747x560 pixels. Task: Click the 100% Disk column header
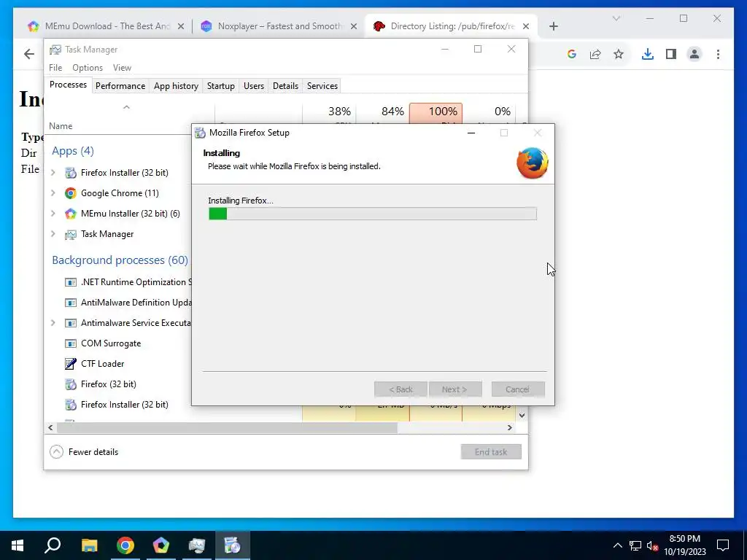pos(436,114)
